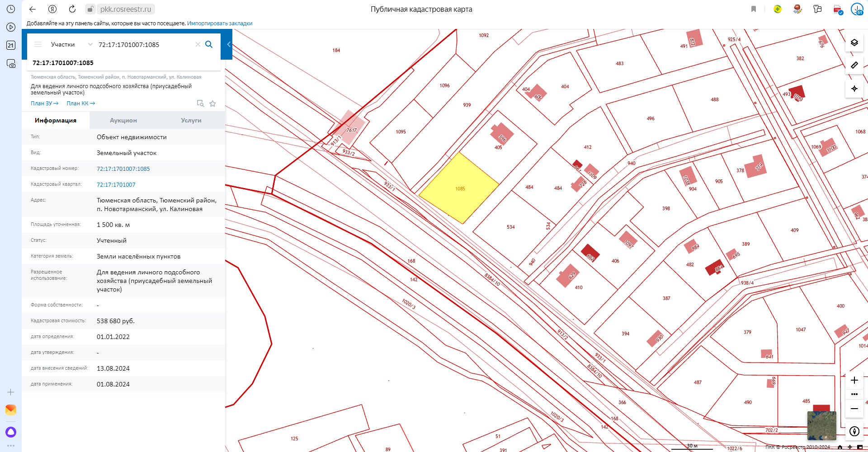
Task: Zoom out the map with minus
Action: [854, 409]
